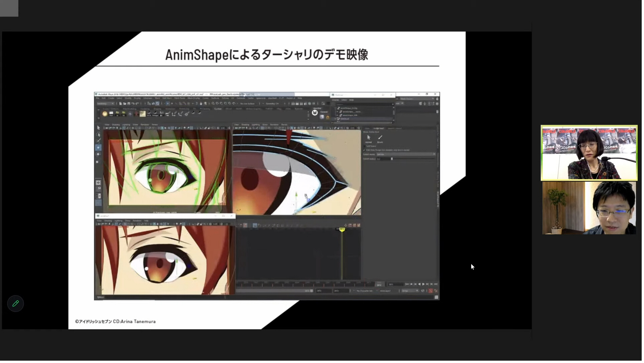Click the Undo arrow icon
This screenshot has height=363, width=644.
click(133, 104)
